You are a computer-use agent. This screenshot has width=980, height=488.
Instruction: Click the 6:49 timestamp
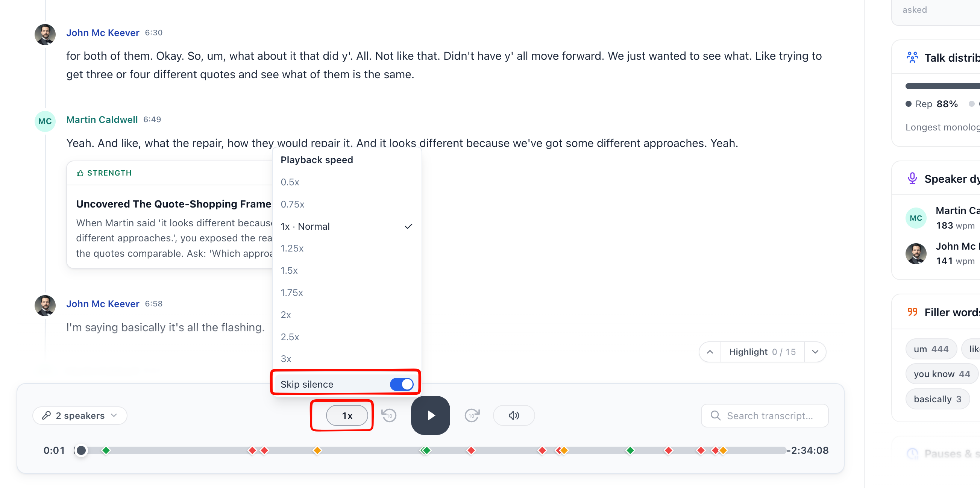tap(152, 120)
